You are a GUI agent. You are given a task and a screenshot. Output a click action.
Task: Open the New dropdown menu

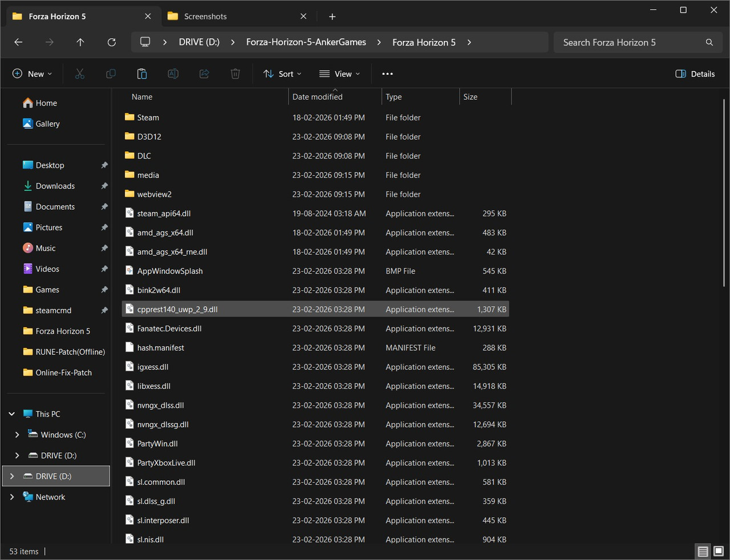(33, 74)
